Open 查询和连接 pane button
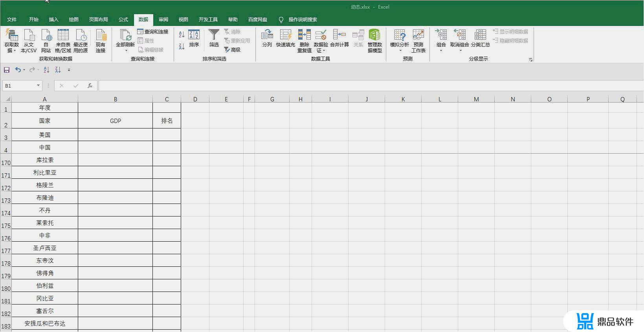 click(153, 31)
